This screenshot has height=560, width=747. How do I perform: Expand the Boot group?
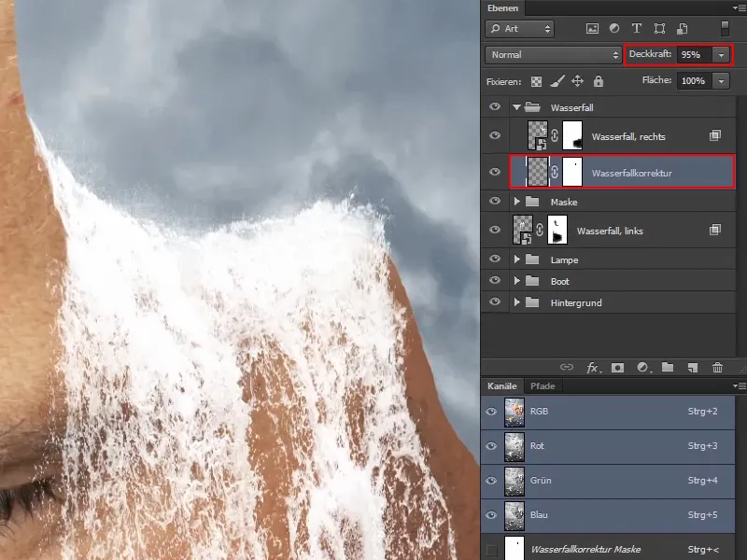point(517,281)
